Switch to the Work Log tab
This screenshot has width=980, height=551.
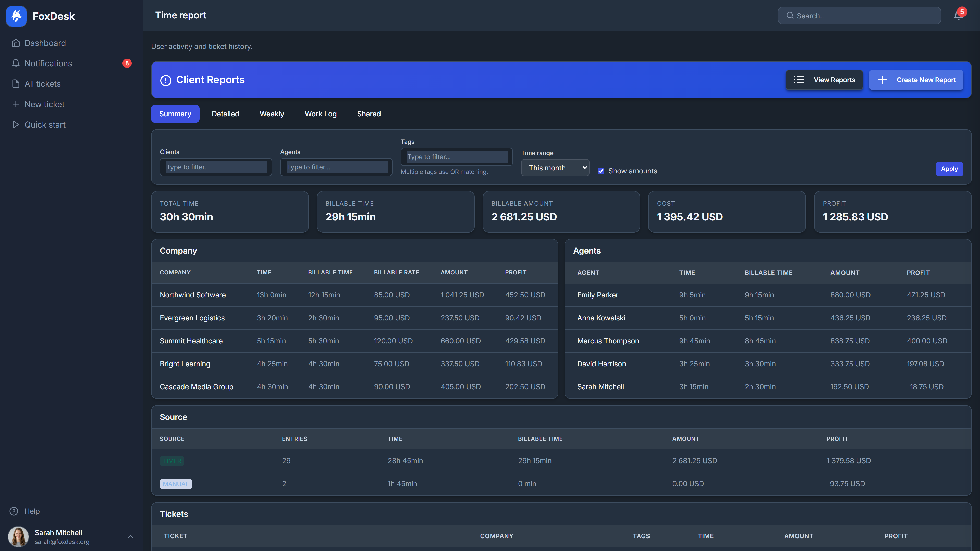point(320,114)
